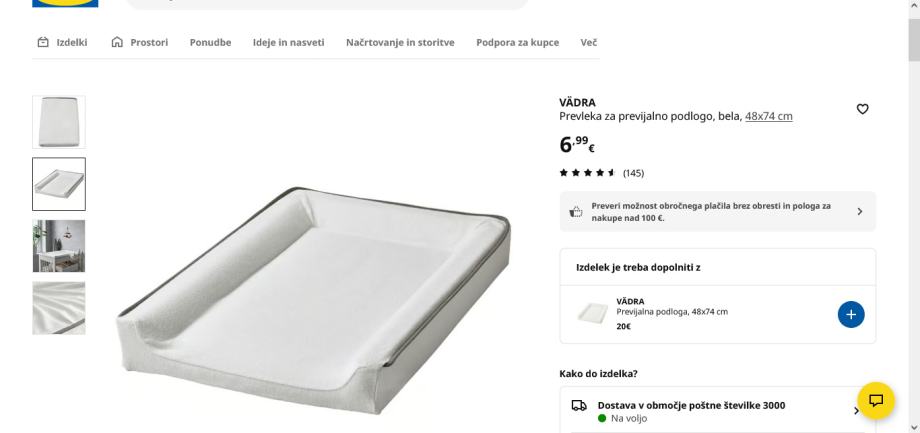Add product to favorites with heart icon
The width and height of the screenshot is (920, 433).
[x=862, y=109]
